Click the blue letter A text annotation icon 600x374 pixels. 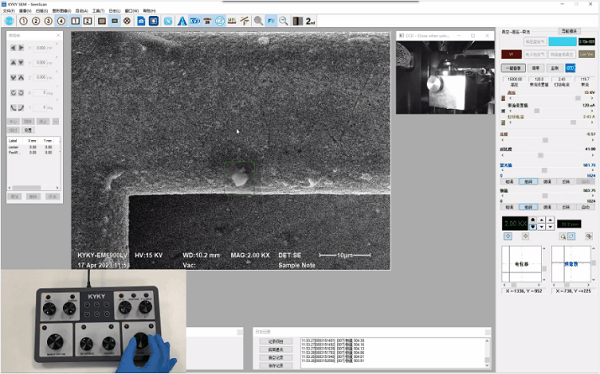182,21
